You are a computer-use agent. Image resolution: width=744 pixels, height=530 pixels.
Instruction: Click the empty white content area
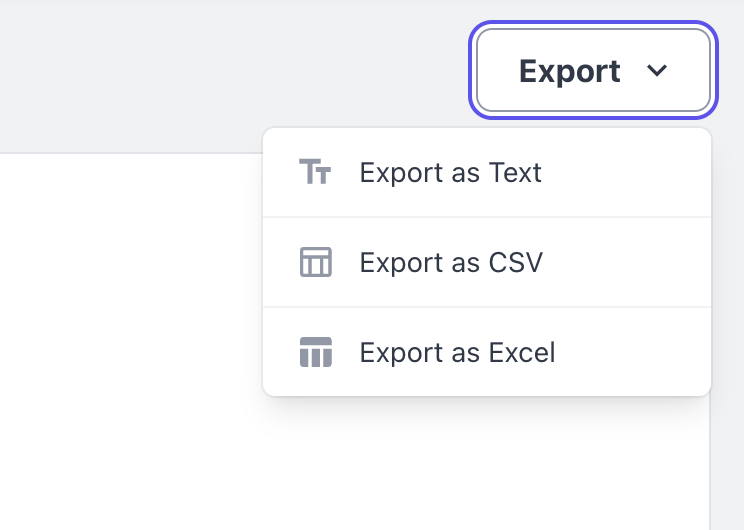pyautogui.click(x=130, y=342)
